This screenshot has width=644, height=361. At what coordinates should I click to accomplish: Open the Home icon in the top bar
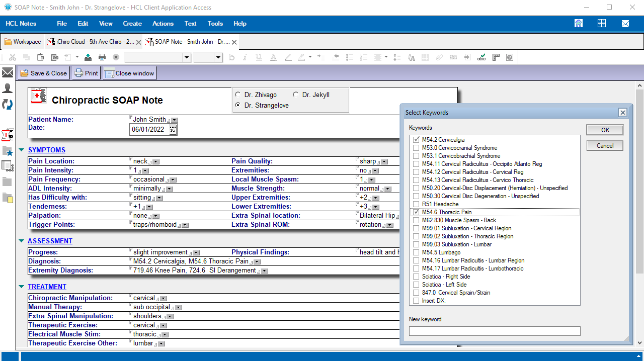[x=579, y=24]
